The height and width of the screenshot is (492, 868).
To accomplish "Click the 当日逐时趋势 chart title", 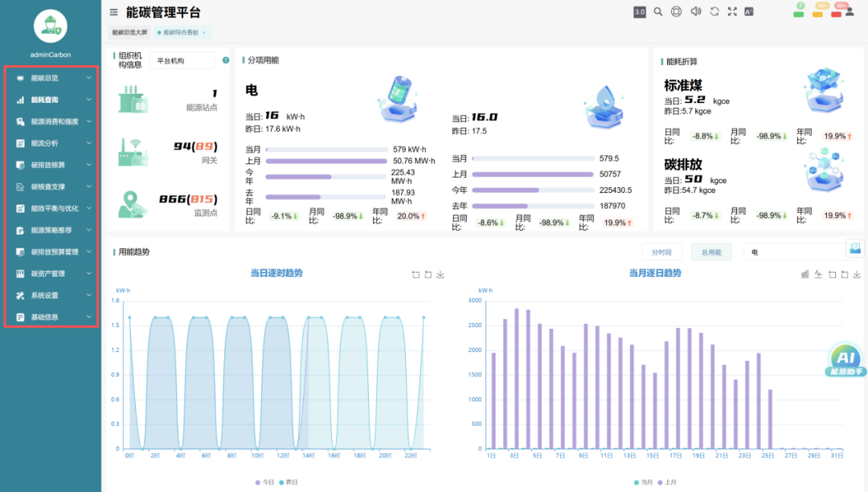I will pyautogui.click(x=276, y=273).
